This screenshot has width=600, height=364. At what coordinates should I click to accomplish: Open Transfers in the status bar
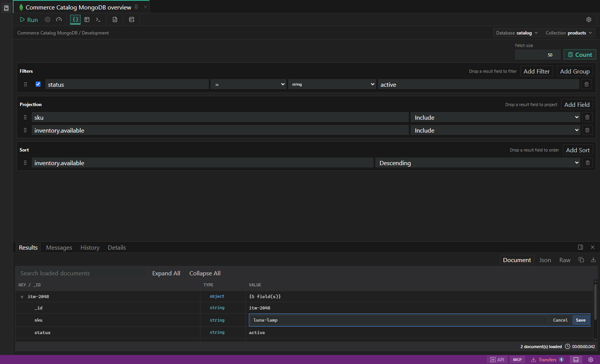547,359
